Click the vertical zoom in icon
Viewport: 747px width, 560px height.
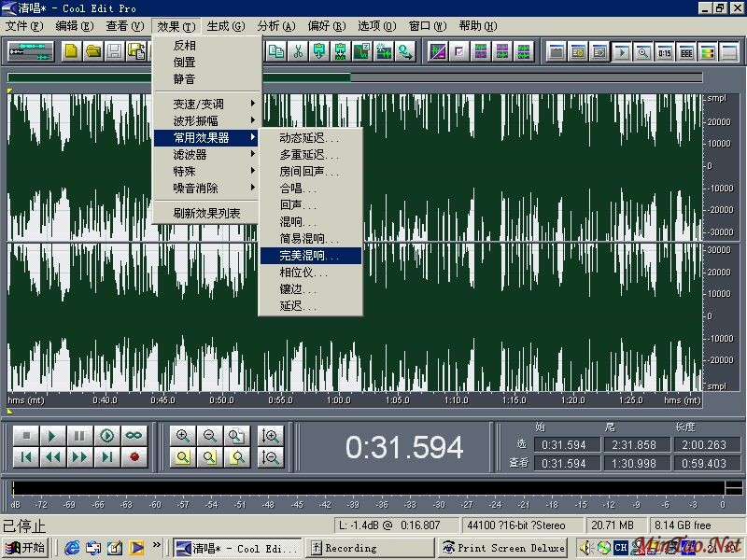coord(271,435)
